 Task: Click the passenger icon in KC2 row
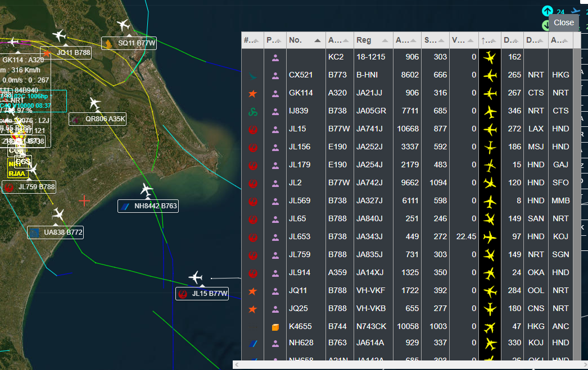pos(275,58)
